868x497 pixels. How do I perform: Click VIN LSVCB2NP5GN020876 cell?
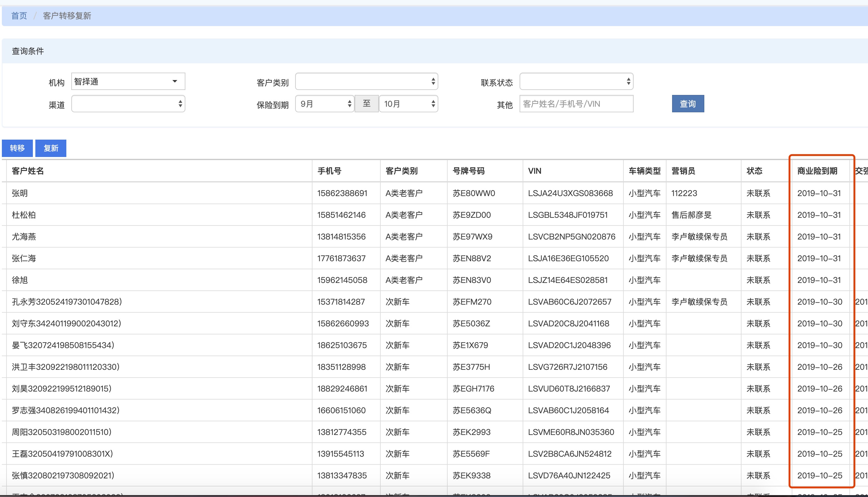coord(572,236)
